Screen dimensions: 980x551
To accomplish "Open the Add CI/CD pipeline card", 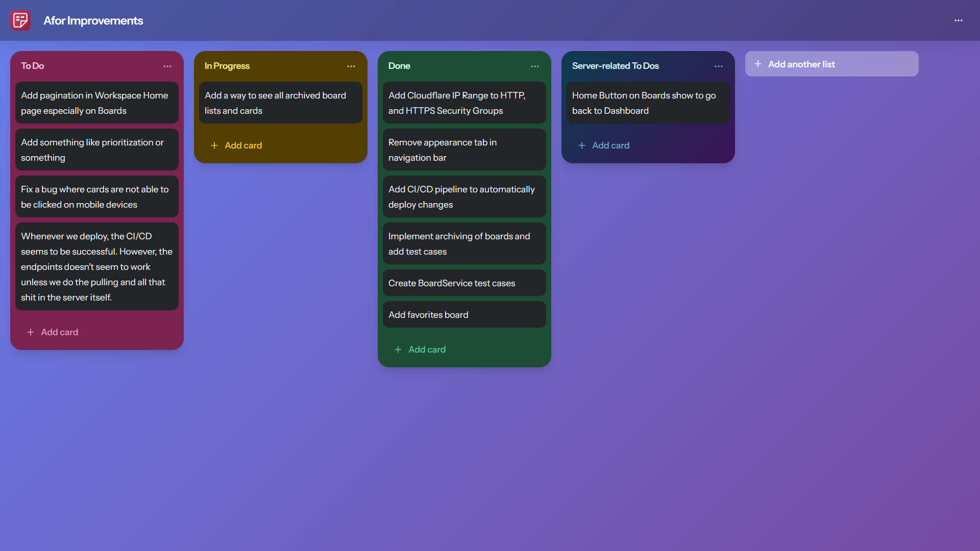I will coord(464,196).
